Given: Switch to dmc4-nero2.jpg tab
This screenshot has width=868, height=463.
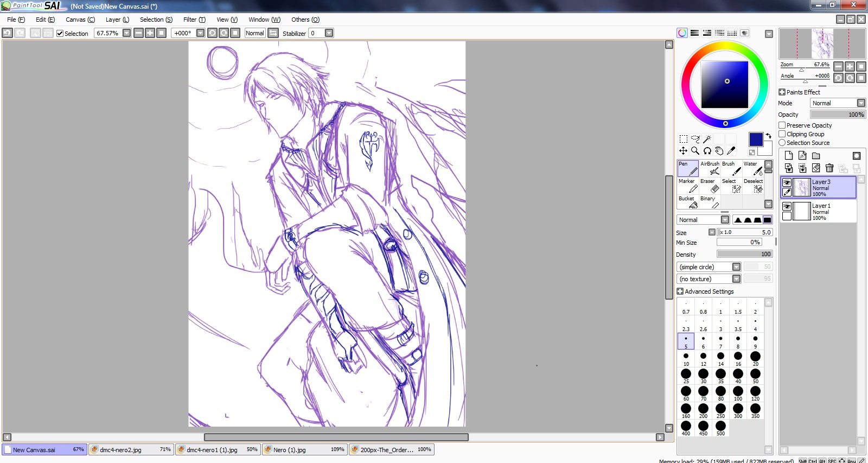Looking at the screenshot, I should pos(131,449).
